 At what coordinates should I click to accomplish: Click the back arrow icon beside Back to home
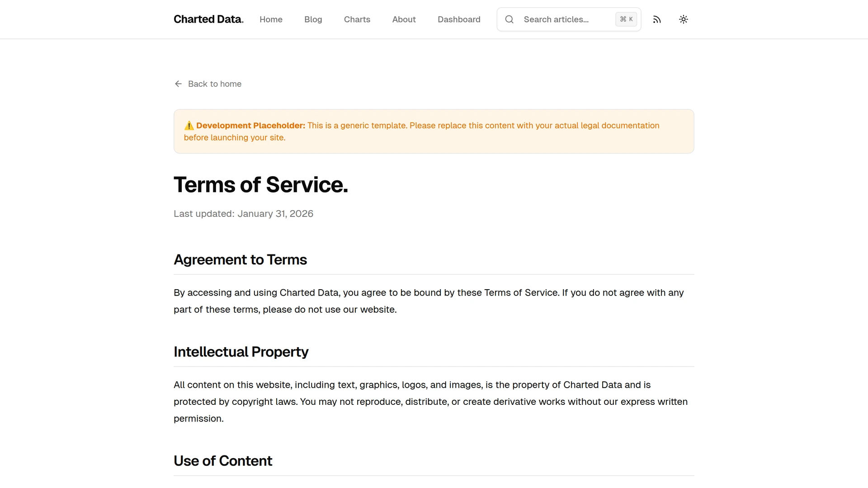tap(178, 84)
